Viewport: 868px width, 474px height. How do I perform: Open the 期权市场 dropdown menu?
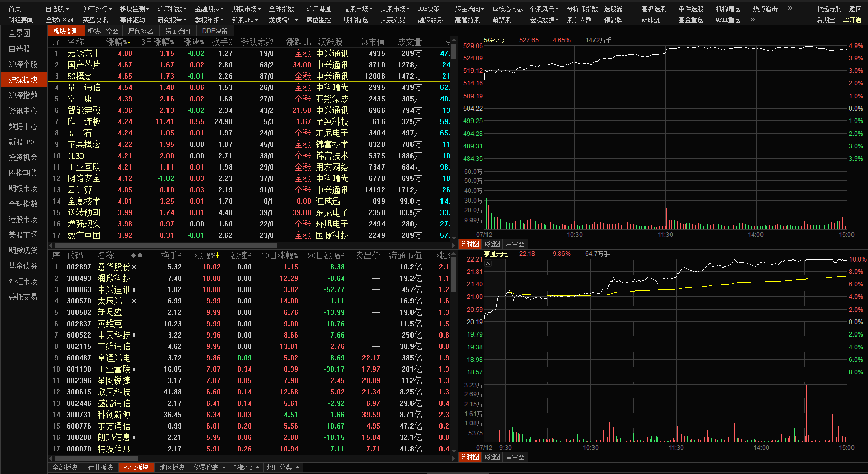coord(247,9)
